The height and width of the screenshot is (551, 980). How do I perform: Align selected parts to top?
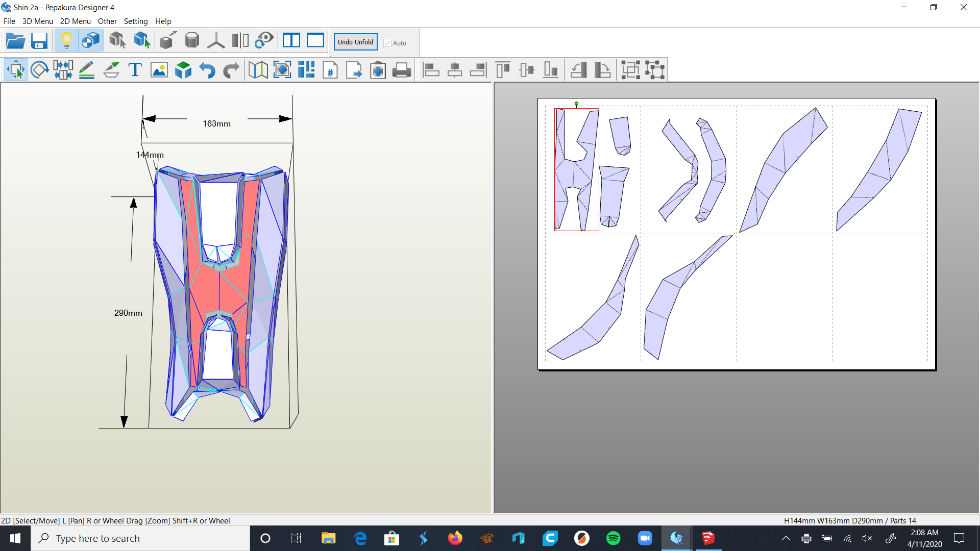[x=503, y=70]
